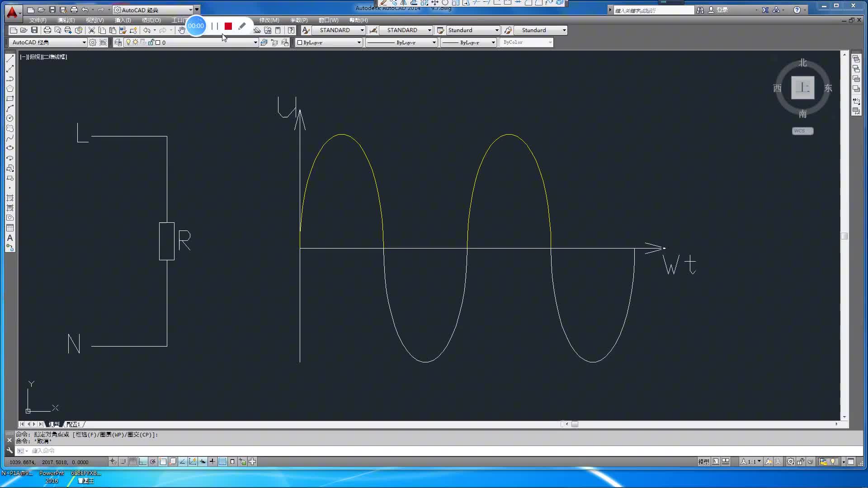Select the Circle draw tool
The height and width of the screenshot is (488, 868).
10,118
